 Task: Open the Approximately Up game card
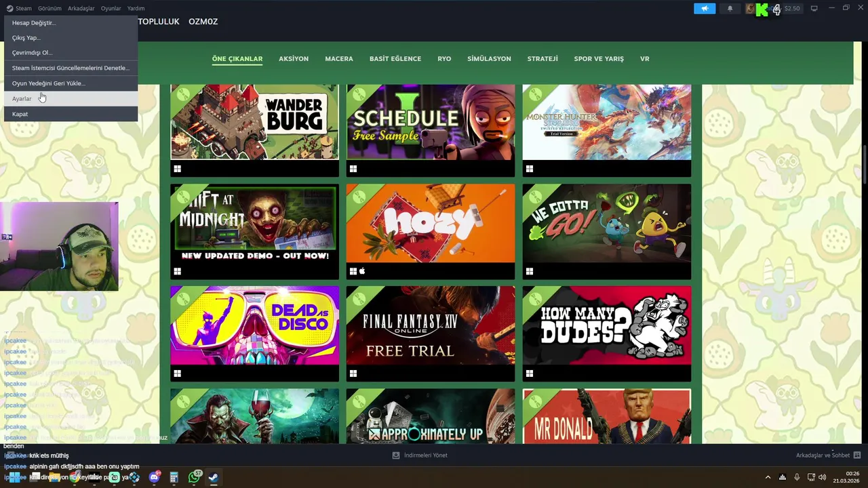pos(431,416)
